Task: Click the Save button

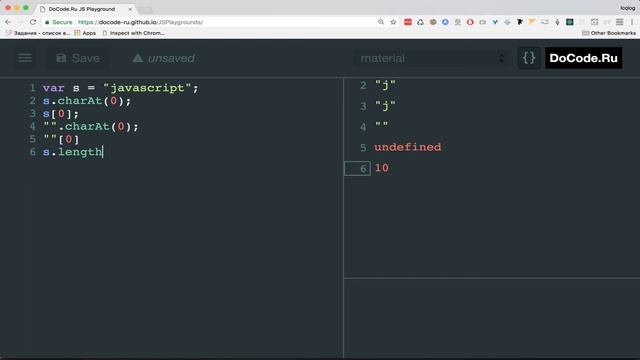Action: pyautogui.click(x=78, y=58)
